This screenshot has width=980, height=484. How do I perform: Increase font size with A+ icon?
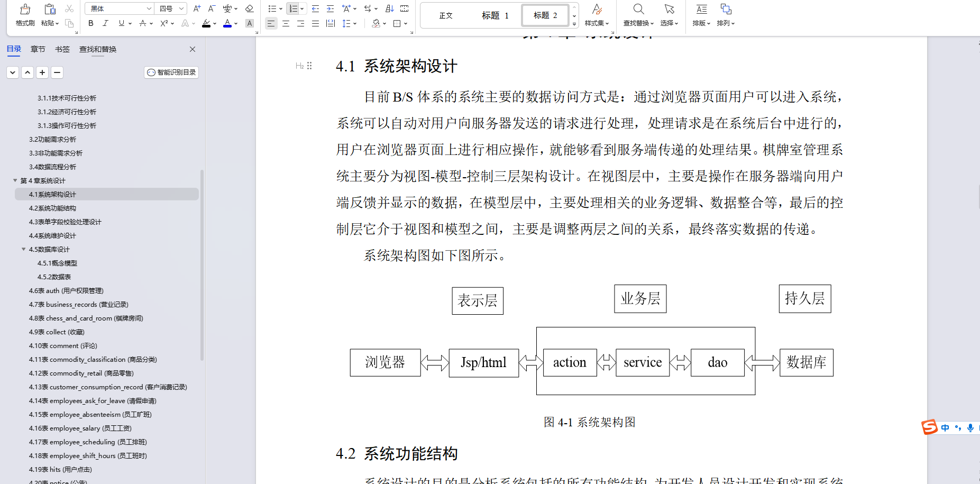tap(197, 8)
